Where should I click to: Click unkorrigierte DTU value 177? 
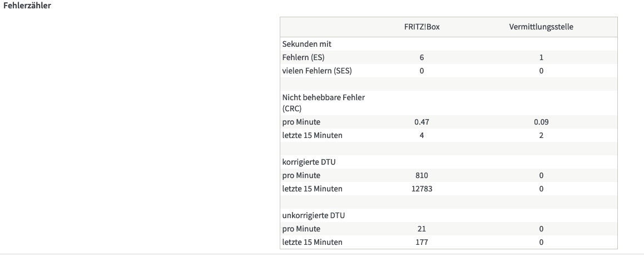coord(422,242)
